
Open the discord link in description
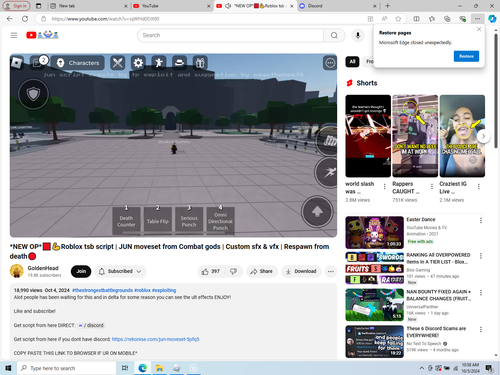[x=91, y=325]
